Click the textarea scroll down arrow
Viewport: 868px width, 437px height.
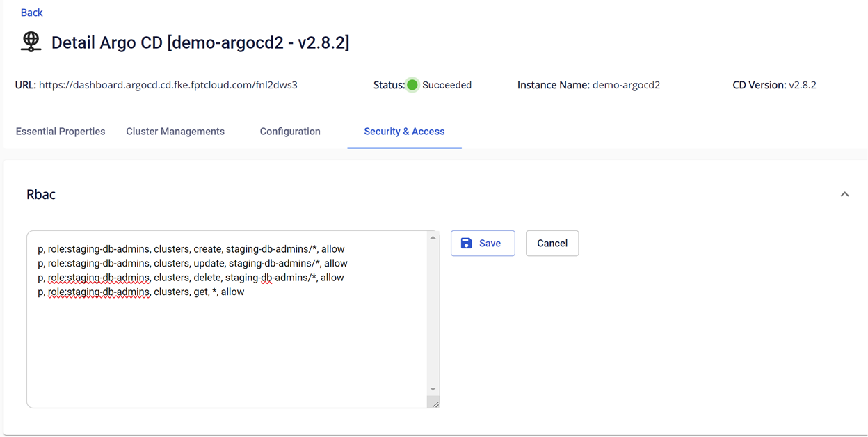click(x=433, y=389)
